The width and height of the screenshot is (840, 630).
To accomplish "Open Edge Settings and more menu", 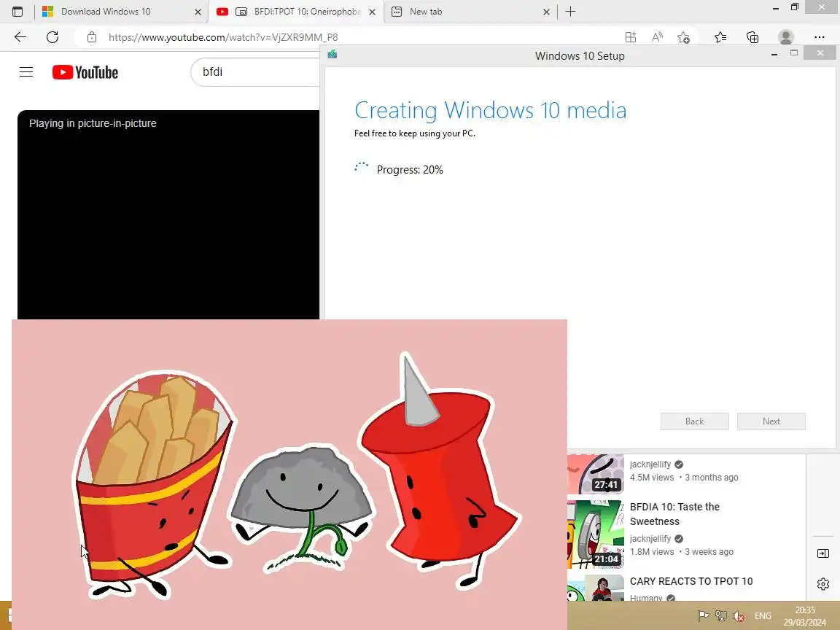I will (819, 37).
